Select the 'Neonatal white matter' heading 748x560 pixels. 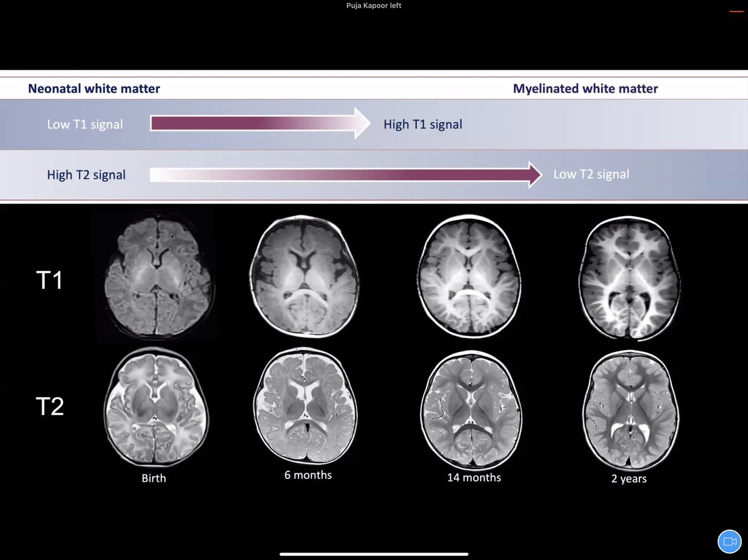click(x=94, y=88)
